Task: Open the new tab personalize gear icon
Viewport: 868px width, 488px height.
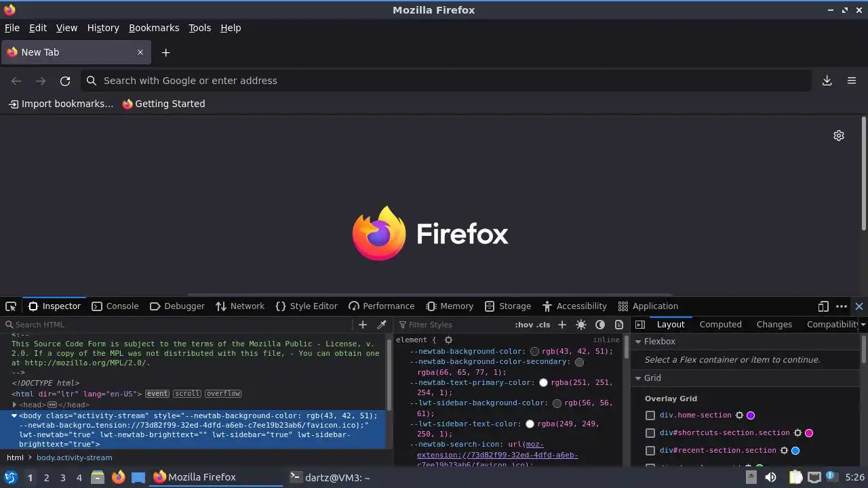Action: (x=839, y=136)
